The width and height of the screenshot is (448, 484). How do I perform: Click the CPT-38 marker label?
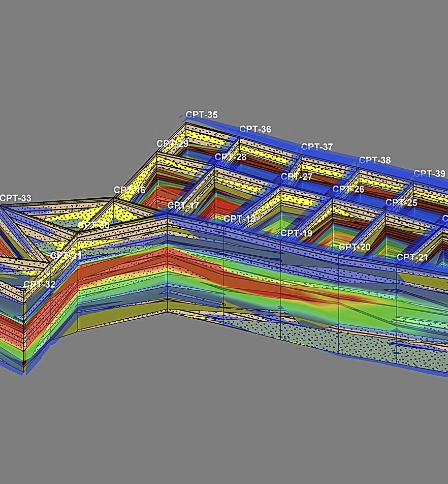375,160
